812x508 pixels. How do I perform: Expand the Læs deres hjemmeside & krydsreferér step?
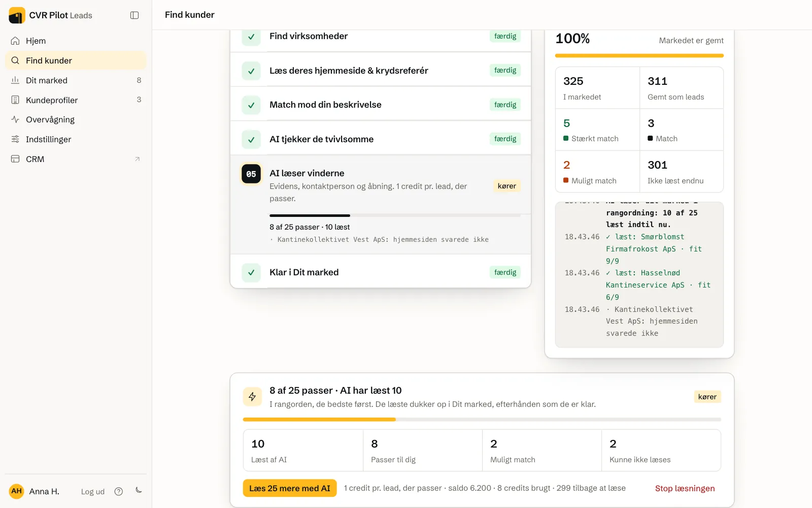tap(381, 71)
